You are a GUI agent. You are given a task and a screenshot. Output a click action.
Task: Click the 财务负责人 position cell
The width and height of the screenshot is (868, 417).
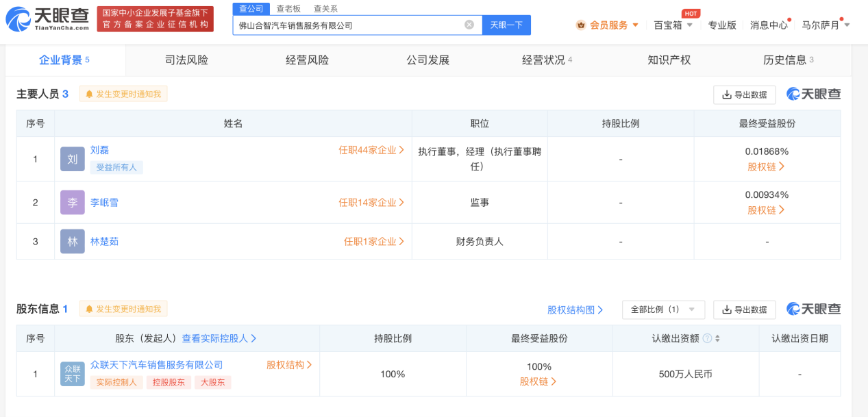[480, 242]
